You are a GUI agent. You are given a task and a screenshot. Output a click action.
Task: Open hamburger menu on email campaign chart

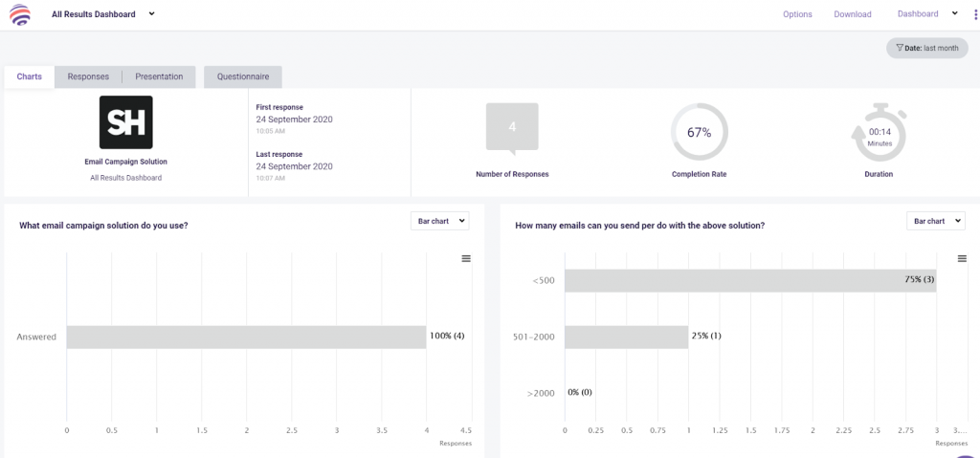pyautogui.click(x=466, y=258)
